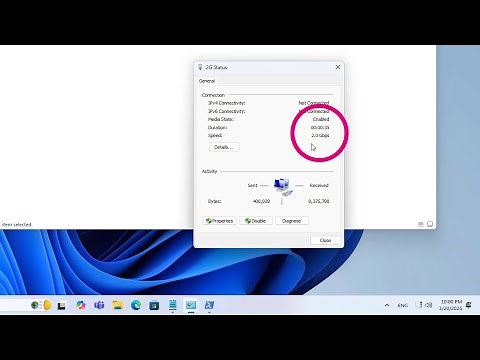Click the Duration label
Viewport: 480px width, 360px height.
pyautogui.click(x=217, y=127)
